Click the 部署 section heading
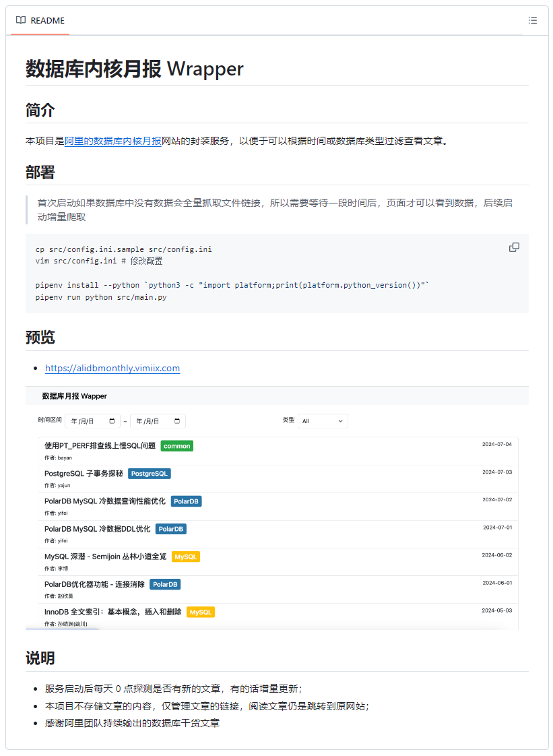The height and width of the screenshot is (756, 553). (40, 172)
